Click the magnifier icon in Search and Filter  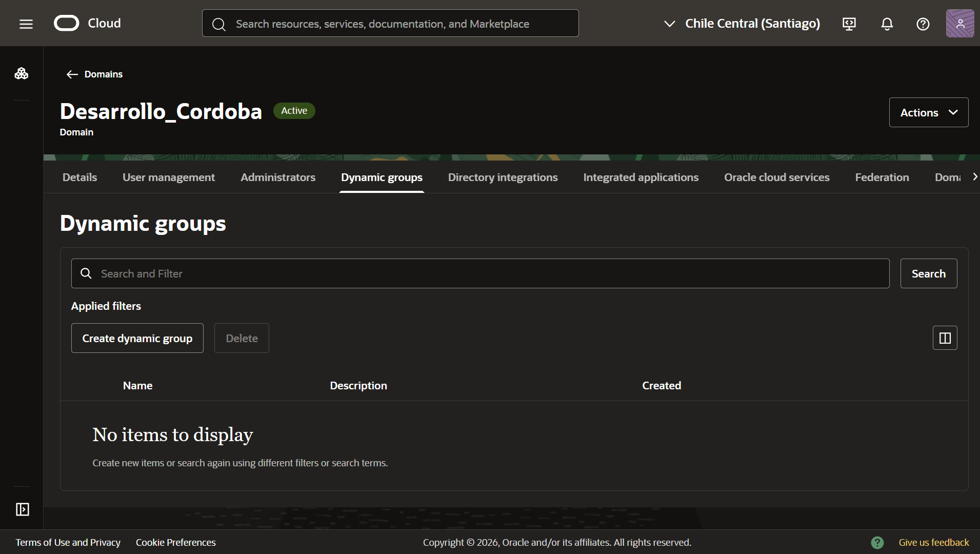click(x=86, y=273)
